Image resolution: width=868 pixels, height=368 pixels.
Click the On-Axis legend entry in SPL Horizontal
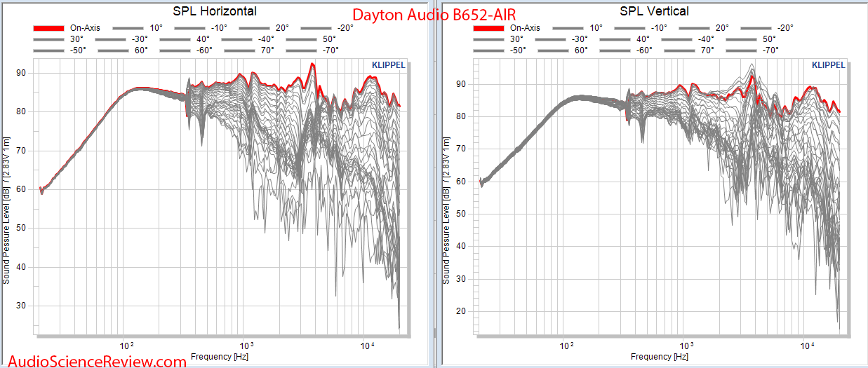click(x=67, y=28)
